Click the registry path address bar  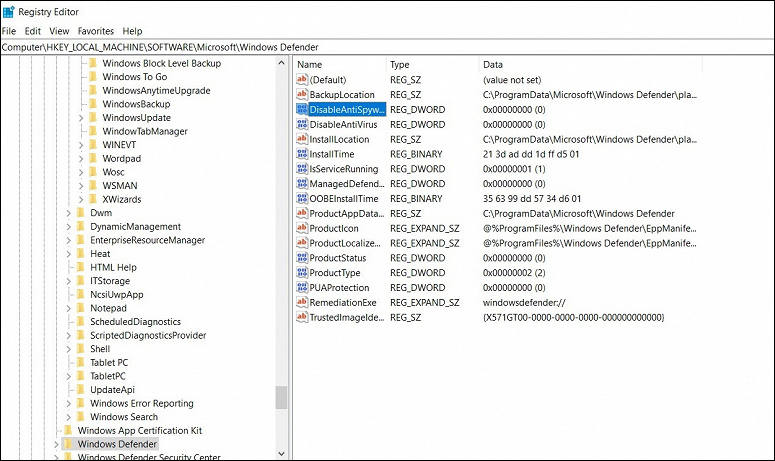(387, 47)
